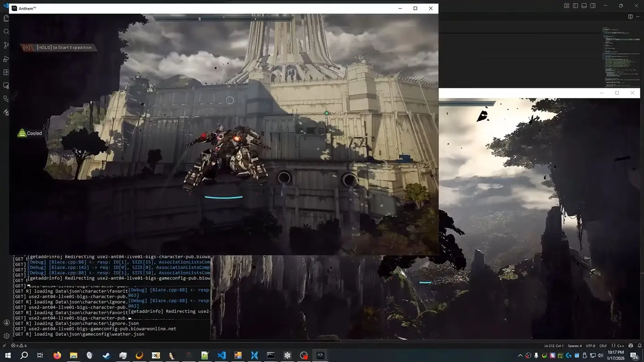Click the [HOLD] to Start Expedition prompt

[x=58, y=47]
